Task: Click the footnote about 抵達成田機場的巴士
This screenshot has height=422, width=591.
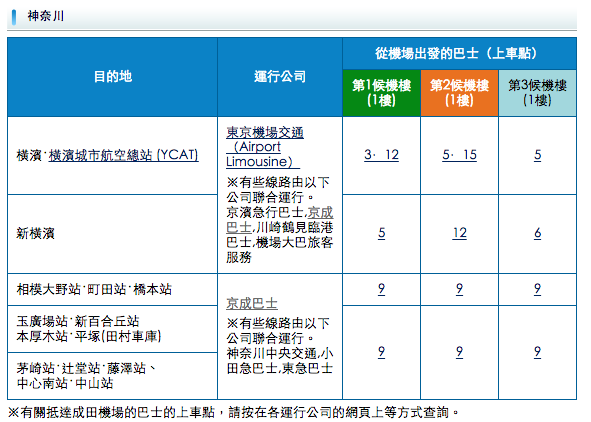Action: (233, 412)
